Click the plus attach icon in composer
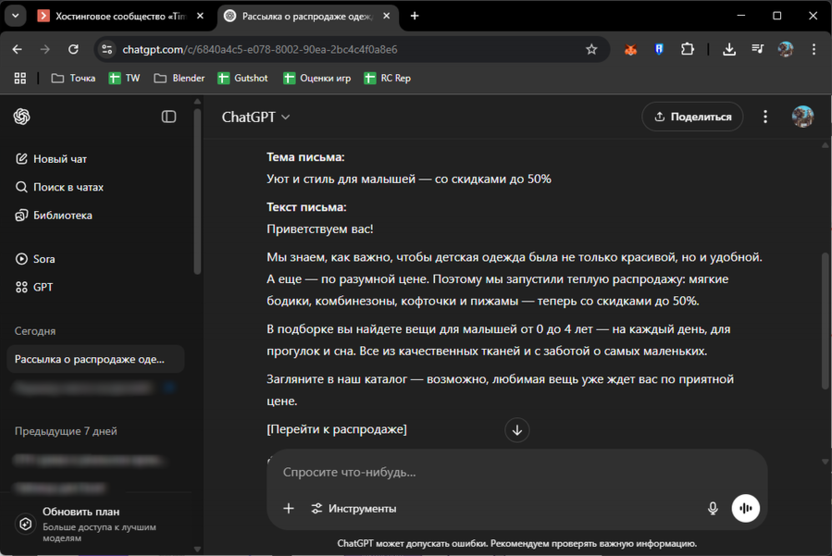 tap(288, 508)
